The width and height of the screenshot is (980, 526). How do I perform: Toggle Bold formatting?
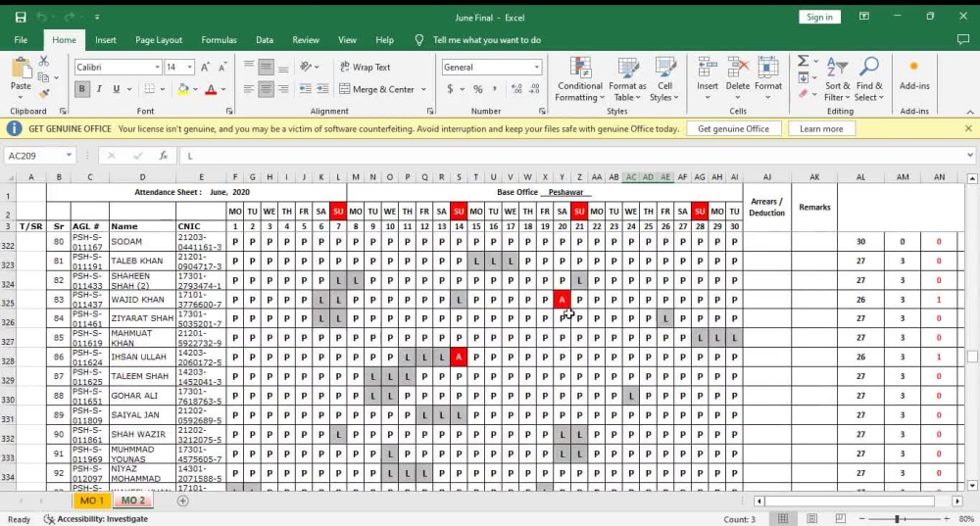coord(82,89)
